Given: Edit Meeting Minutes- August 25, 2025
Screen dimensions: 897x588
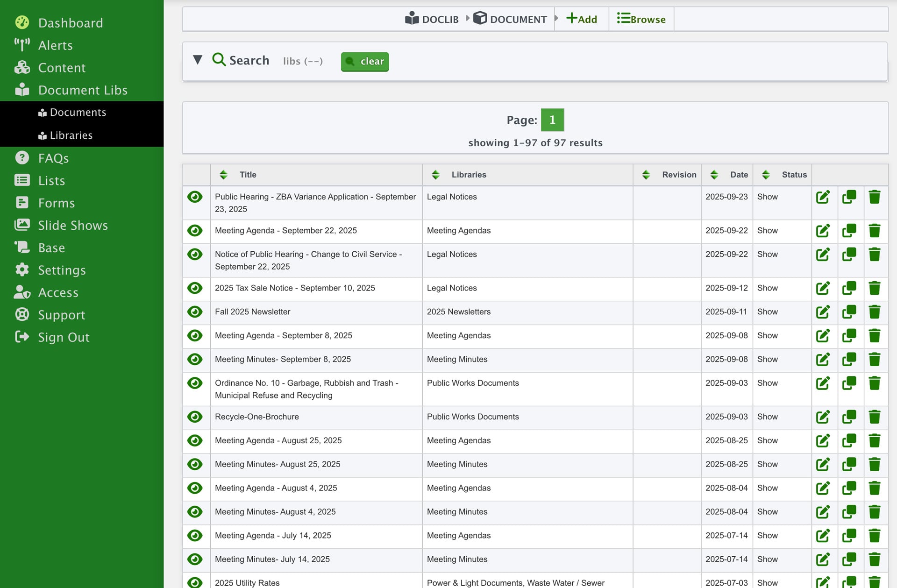Looking at the screenshot, I should [x=823, y=464].
